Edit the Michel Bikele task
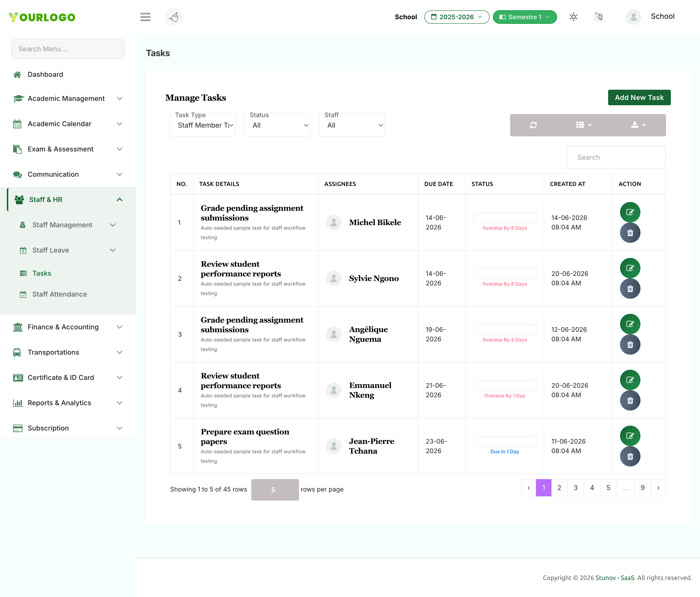The height and width of the screenshot is (597, 700). point(630,212)
